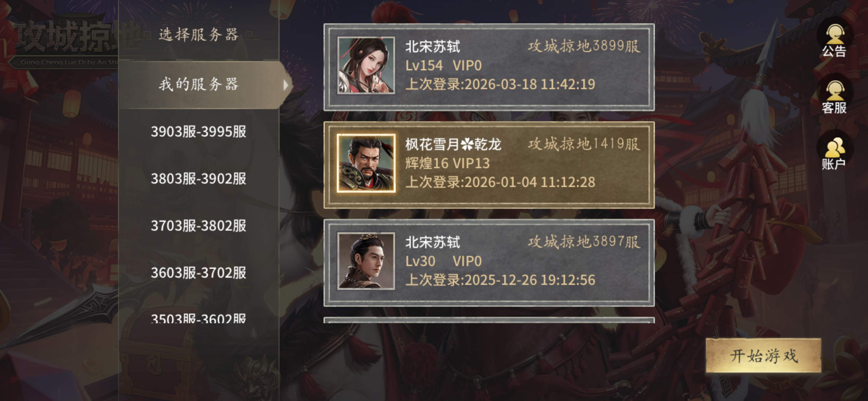Choose the 攻城掠地3899服 server entry
Viewport: 868px width, 401px height.
tap(489, 67)
